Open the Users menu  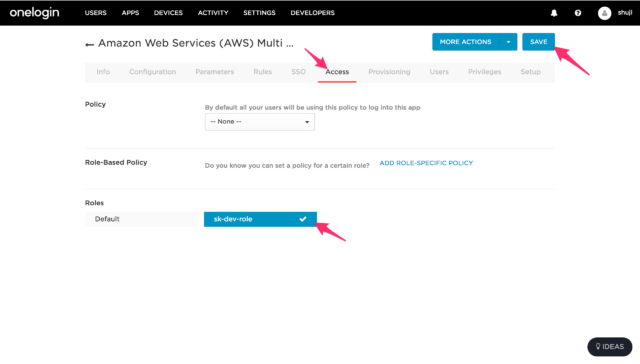pos(96,13)
